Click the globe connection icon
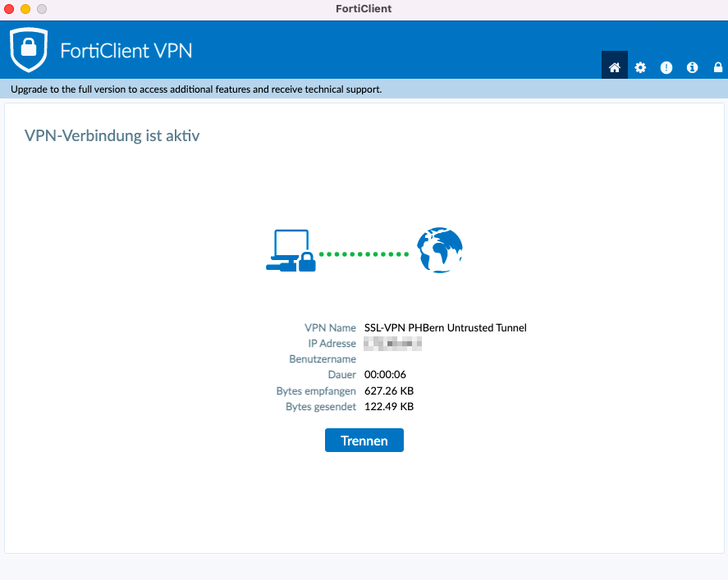Image resolution: width=728 pixels, height=580 pixels. click(439, 251)
